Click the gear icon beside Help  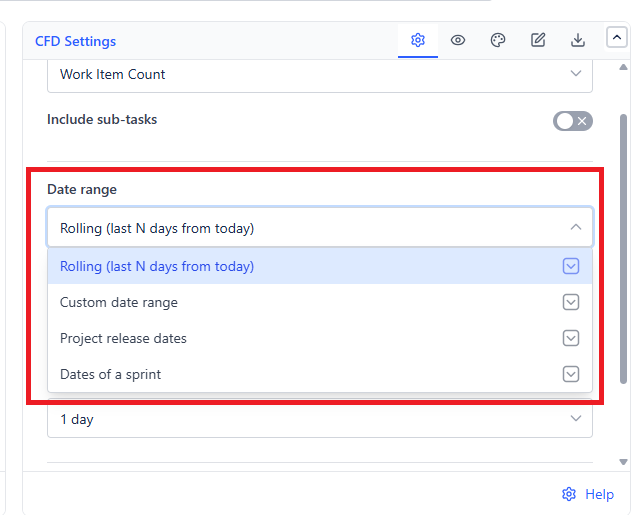569,494
